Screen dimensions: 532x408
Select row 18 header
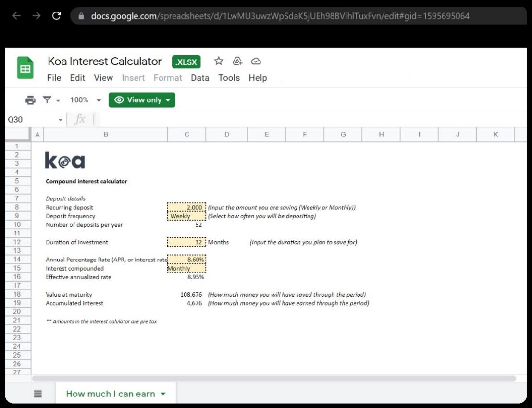click(x=17, y=295)
